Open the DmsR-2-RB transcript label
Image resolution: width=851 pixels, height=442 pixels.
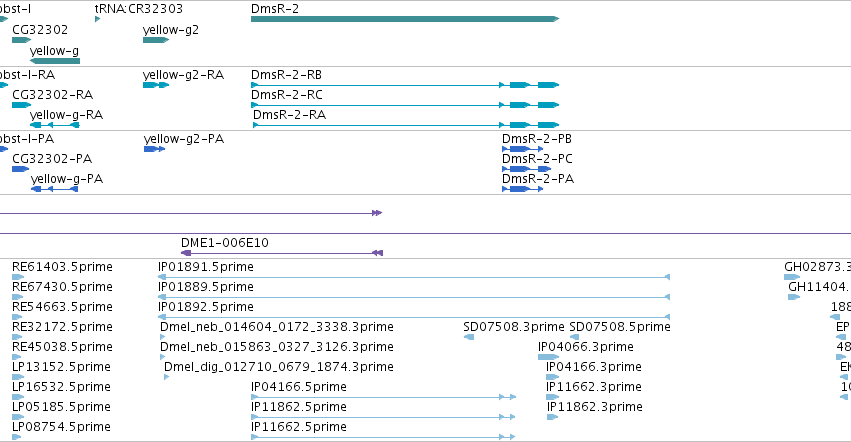coord(286,74)
